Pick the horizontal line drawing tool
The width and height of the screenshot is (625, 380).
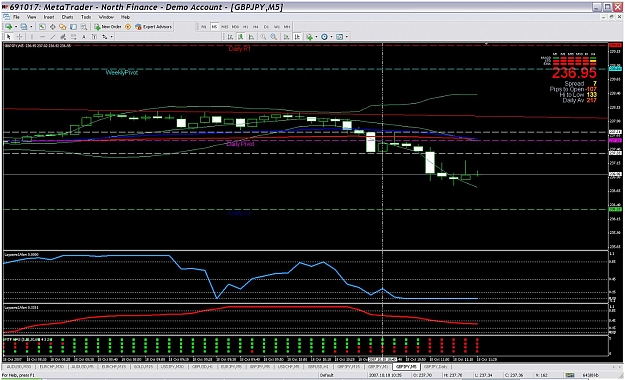tap(42, 37)
